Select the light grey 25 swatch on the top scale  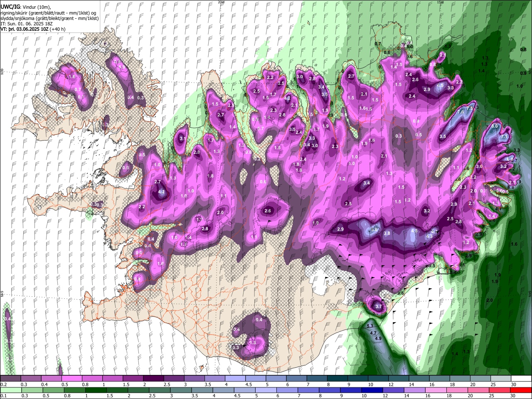(501, 379)
